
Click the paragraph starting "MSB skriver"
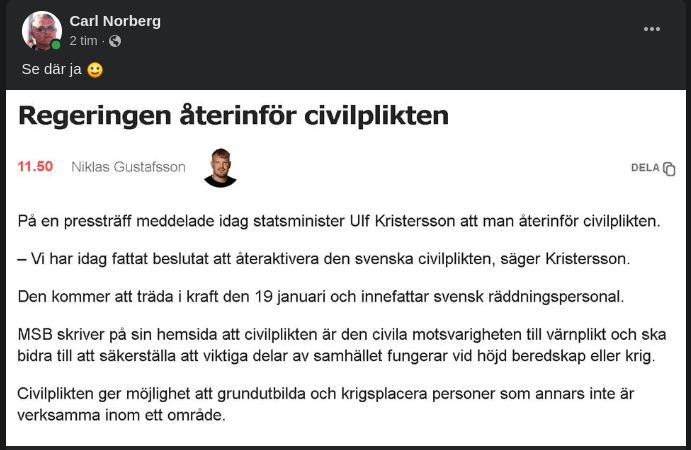coord(340,345)
